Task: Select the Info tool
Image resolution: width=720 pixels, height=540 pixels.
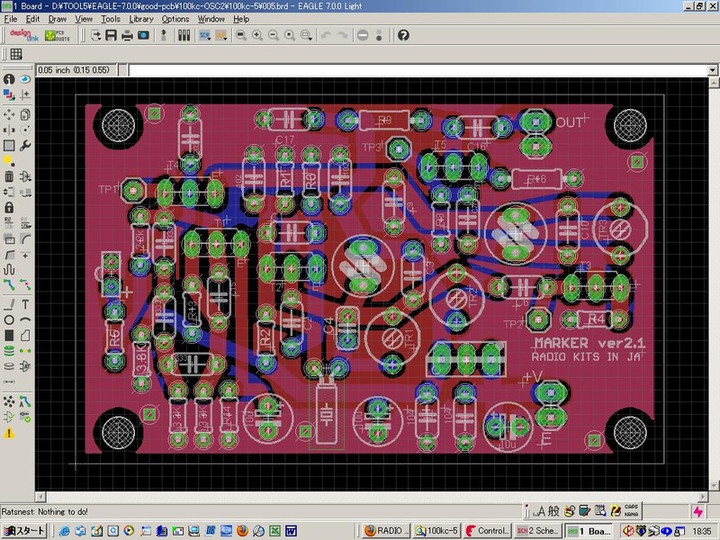Action: [x=9, y=79]
